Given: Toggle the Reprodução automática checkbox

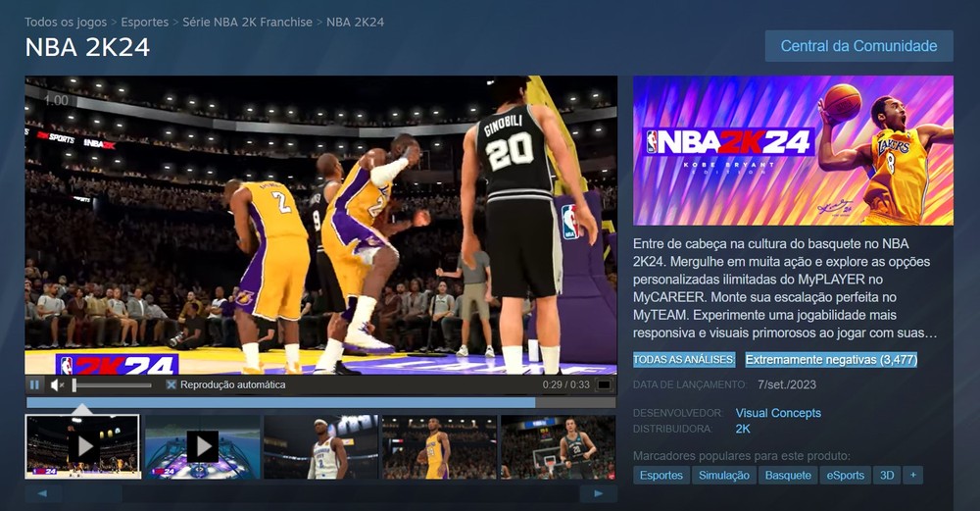Looking at the screenshot, I should pos(171,384).
